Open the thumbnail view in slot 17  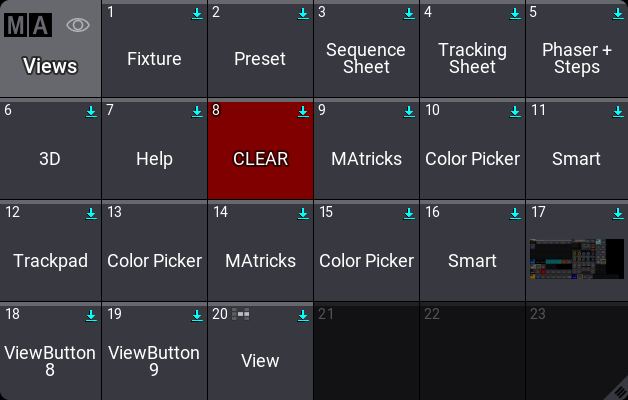coord(577,258)
